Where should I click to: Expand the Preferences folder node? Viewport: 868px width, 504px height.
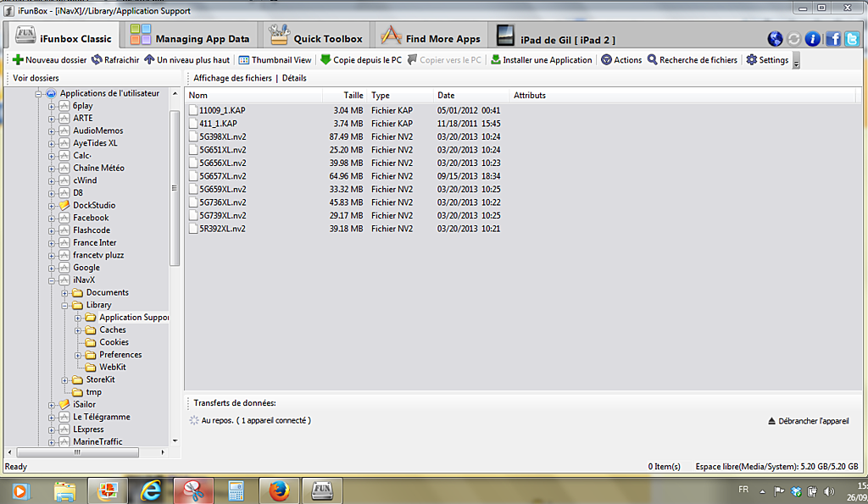(78, 355)
